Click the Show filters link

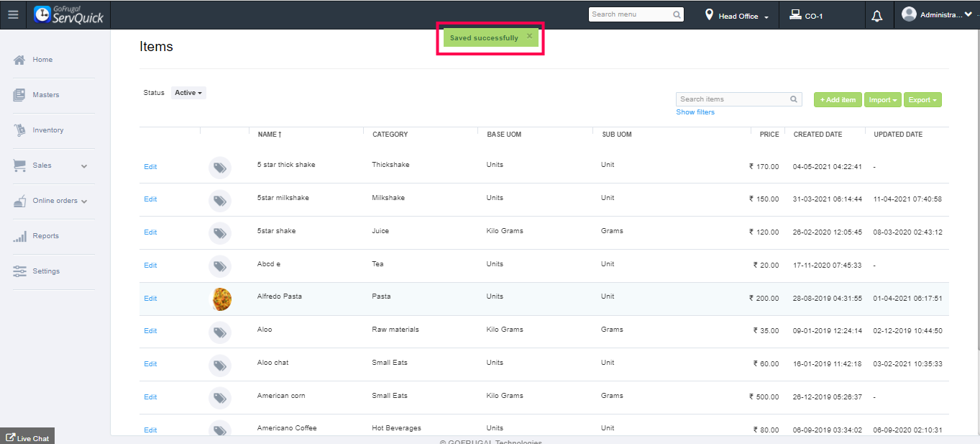click(695, 112)
